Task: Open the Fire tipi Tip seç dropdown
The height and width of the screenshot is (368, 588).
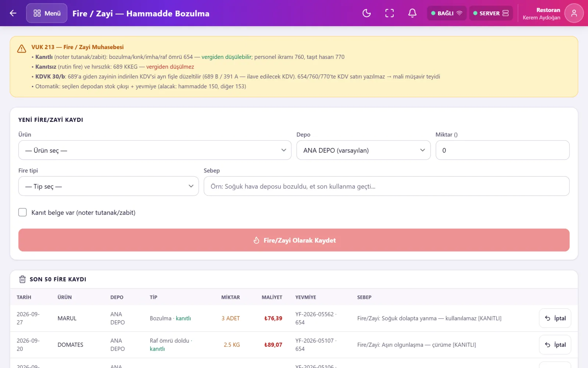Action: 108,186
